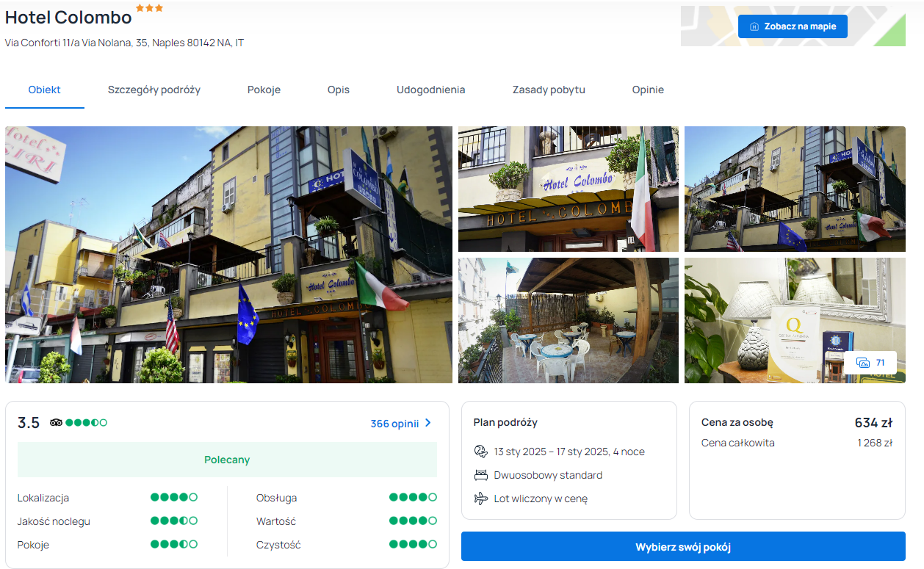Click the Hotel Colombo title
The height and width of the screenshot is (569, 924).
[68, 18]
